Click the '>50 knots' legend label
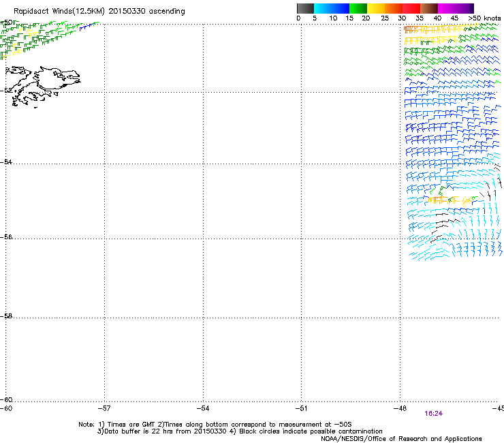This screenshot has height=443, width=504. click(x=484, y=18)
